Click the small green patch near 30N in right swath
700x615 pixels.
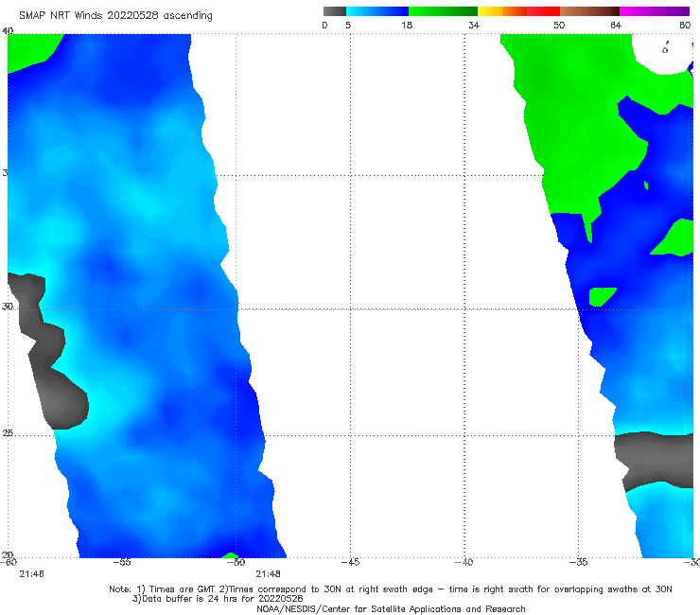click(x=602, y=296)
